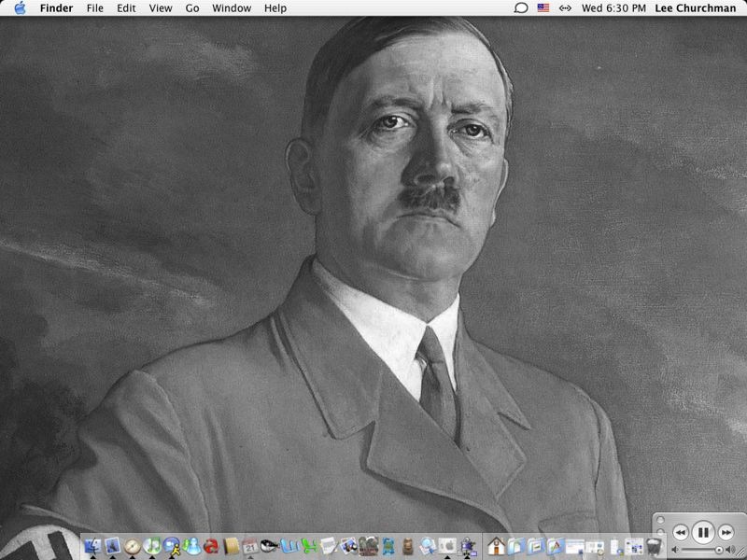This screenshot has height=560, width=747.
Task: Open the File menu
Action: click(x=94, y=8)
